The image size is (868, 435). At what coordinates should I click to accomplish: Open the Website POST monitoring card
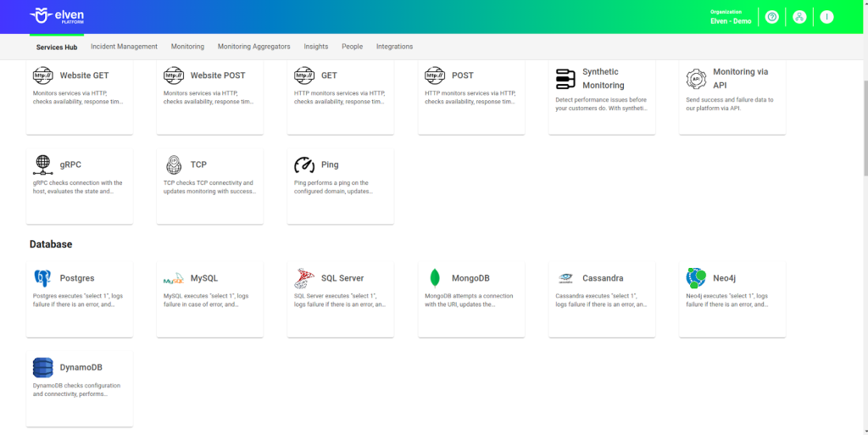point(209,97)
